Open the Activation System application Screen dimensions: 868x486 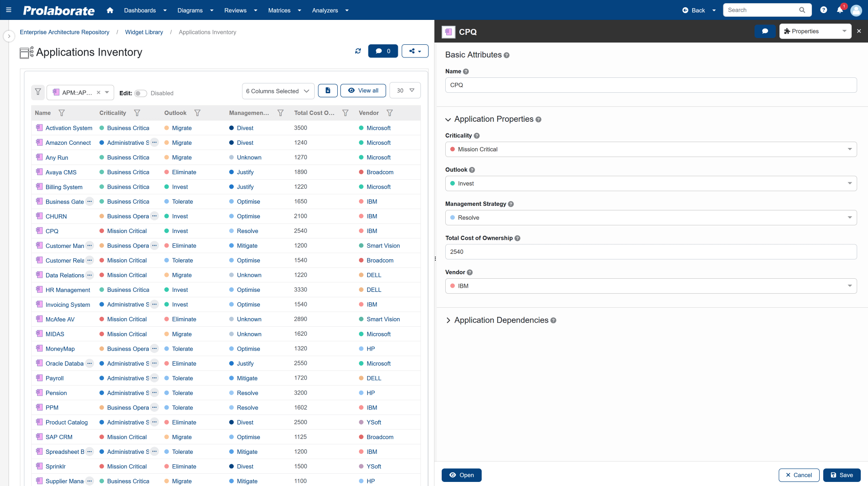(x=69, y=128)
